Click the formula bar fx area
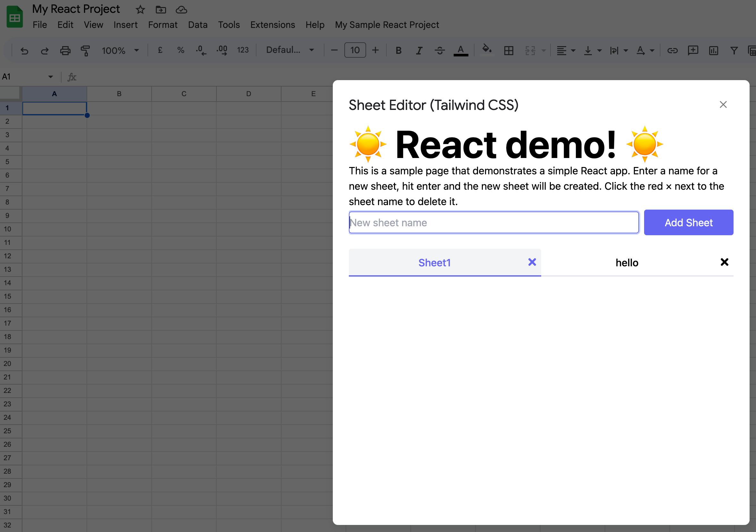Viewport: 756px width, 532px height. pyautogui.click(x=72, y=77)
